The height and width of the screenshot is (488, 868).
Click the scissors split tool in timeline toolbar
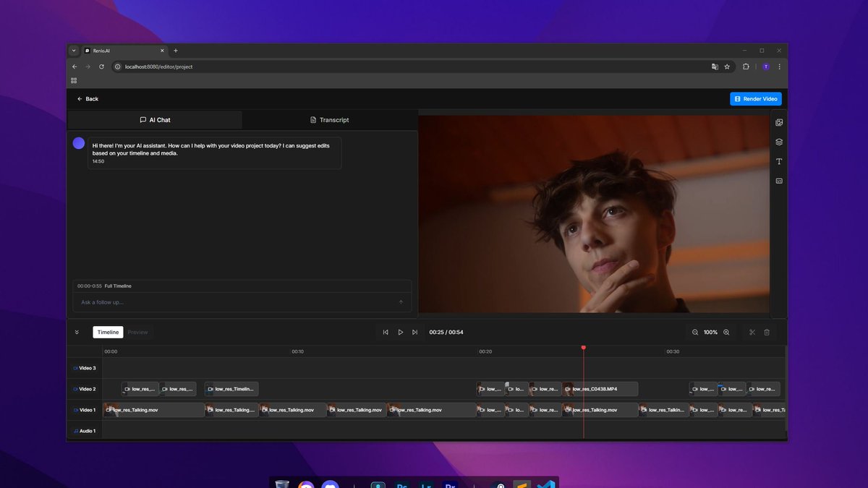(x=752, y=332)
